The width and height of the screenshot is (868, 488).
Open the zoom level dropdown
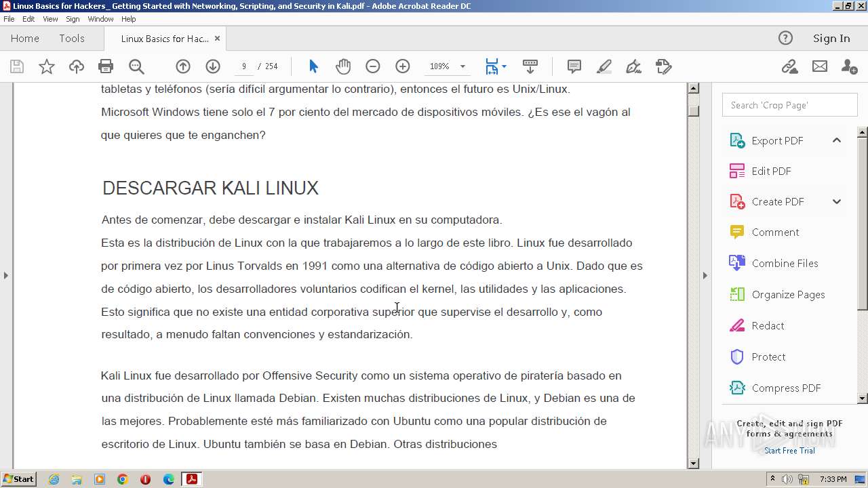point(463,66)
